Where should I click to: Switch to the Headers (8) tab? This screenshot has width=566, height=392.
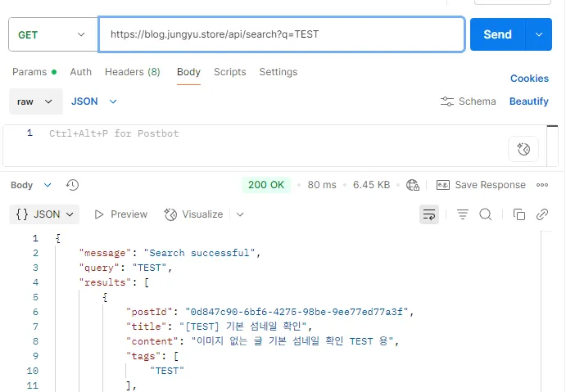pyautogui.click(x=132, y=72)
